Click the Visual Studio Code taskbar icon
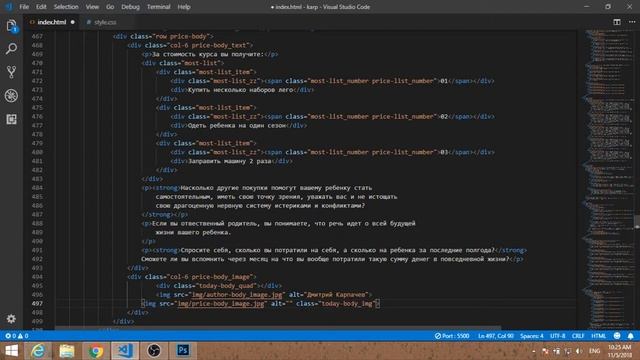Image resolution: width=640 pixels, height=360 pixels. 125,351
